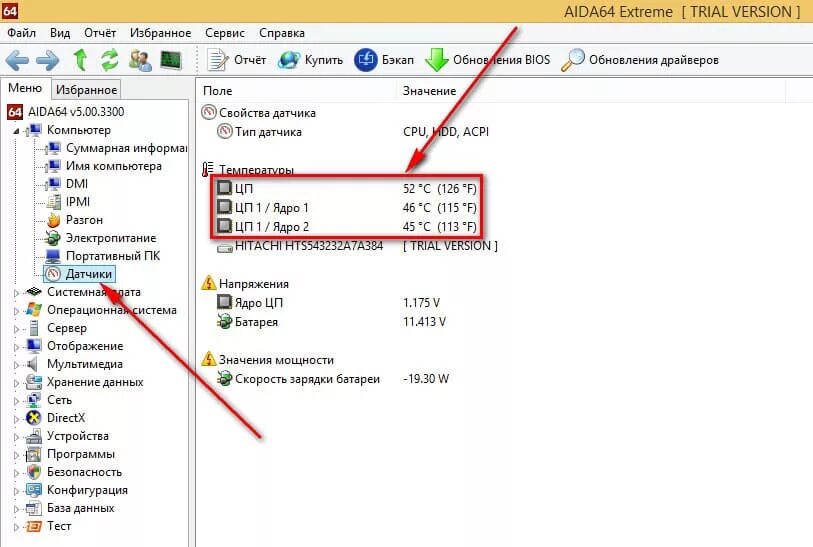Click the Напряжения warning icon
The height and width of the screenshot is (547, 813).
click(x=208, y=283)
